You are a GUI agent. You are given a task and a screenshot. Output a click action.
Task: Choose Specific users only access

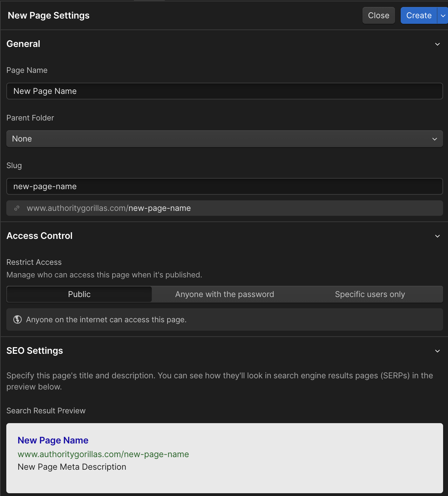pyautogui.click(x=370, y=294)
